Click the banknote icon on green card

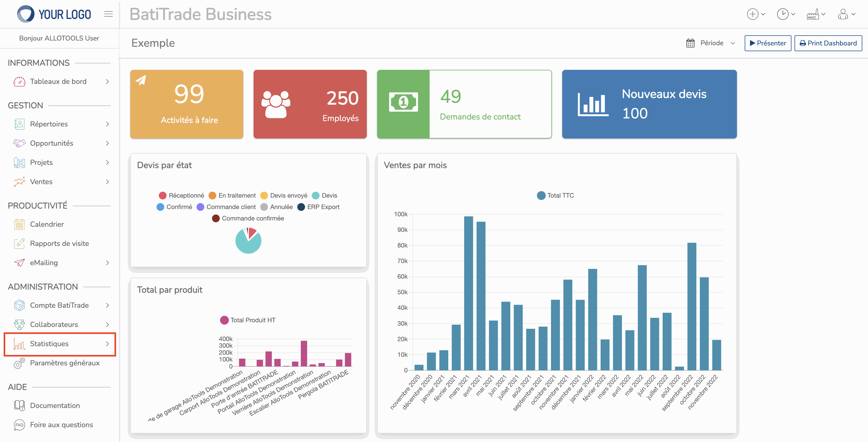tap(403, 102)
